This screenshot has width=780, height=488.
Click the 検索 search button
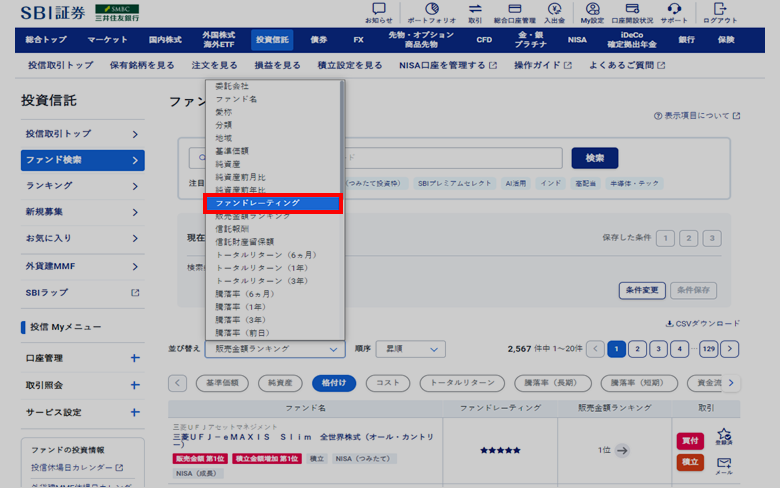point(594,158)
